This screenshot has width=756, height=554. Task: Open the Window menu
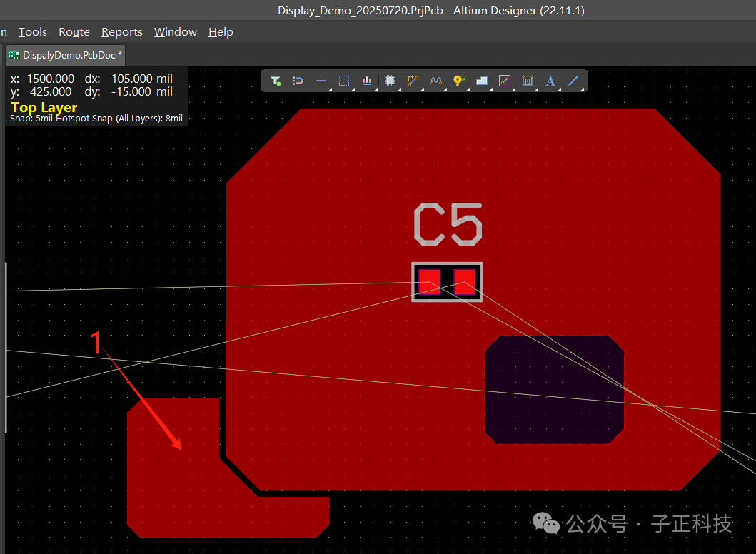[176, 32]
